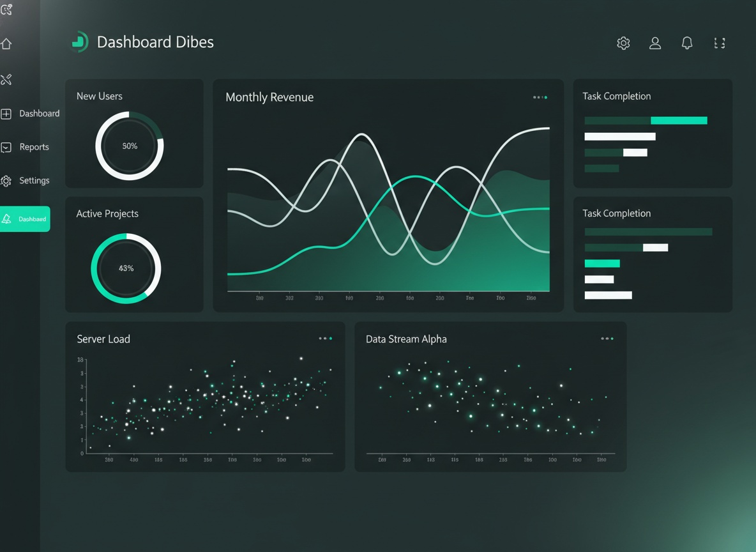Click the Dashboard Dibes title text
This screenshot has width=756, height=552.
tap(155, 42)
